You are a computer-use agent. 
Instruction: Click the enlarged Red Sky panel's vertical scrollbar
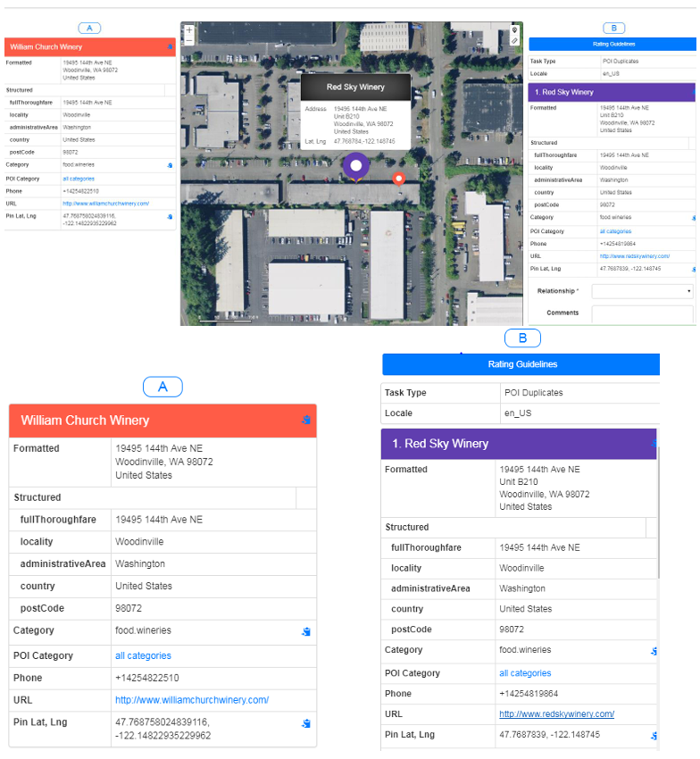[x=658, y=513]
